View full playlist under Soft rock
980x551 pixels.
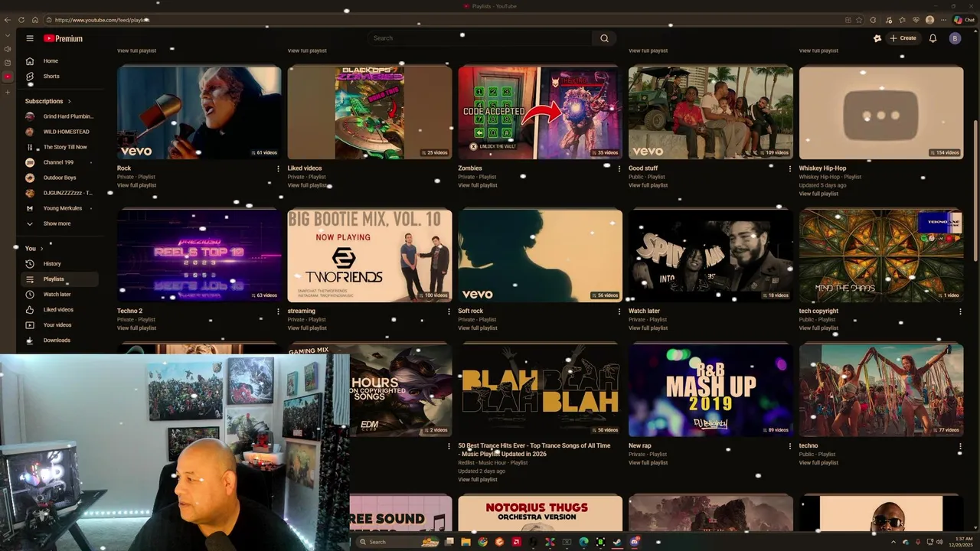pos(478,328)
